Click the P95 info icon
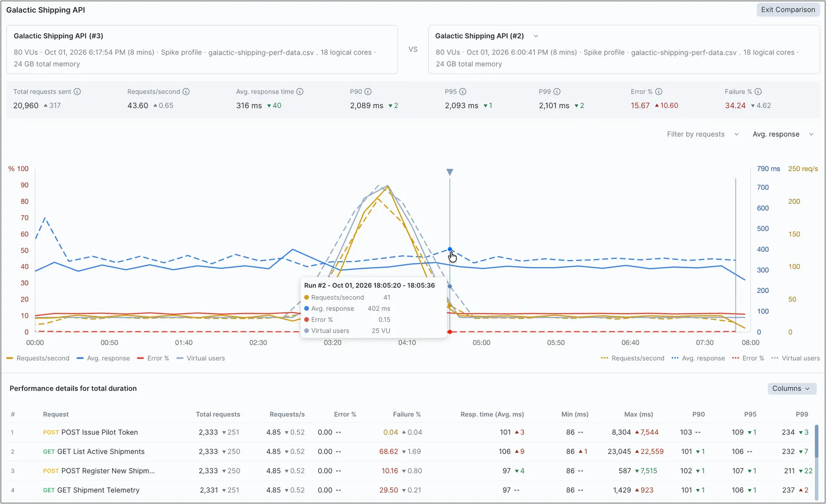 coord(463,92)
